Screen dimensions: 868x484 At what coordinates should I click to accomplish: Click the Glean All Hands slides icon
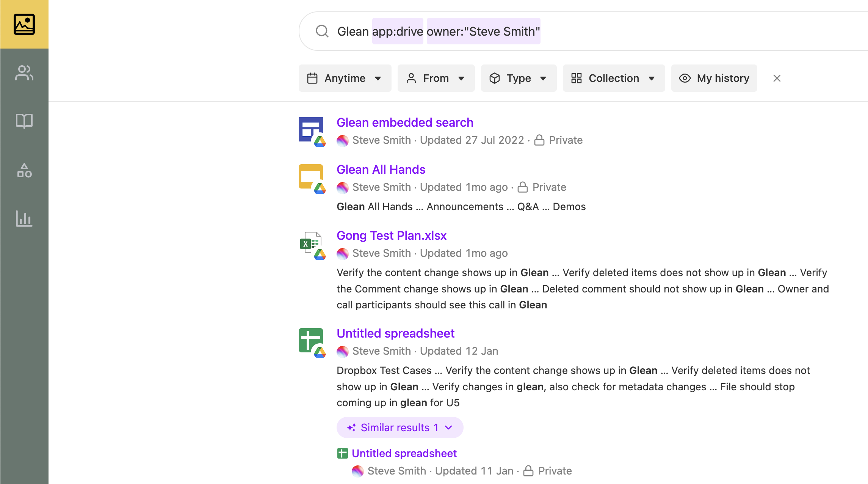coord(311,177)
